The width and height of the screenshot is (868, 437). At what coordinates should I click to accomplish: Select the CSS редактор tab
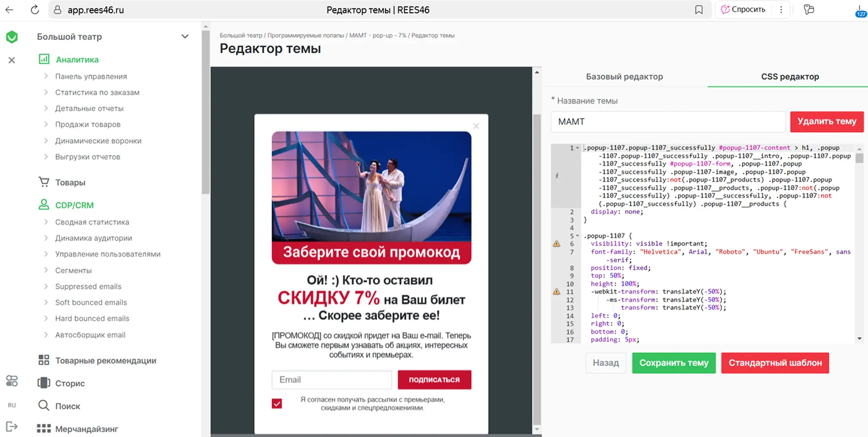[x=790, y=77]
